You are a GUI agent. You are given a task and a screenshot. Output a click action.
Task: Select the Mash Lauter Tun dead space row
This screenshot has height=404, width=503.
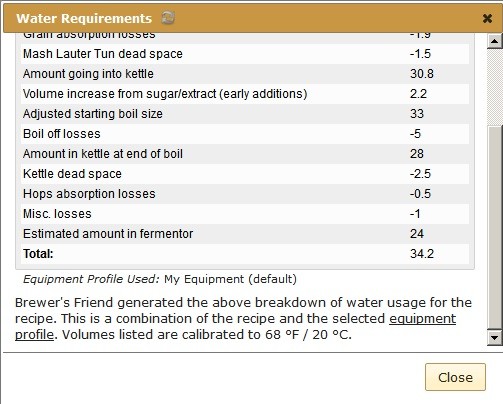(x=245, y=54)
